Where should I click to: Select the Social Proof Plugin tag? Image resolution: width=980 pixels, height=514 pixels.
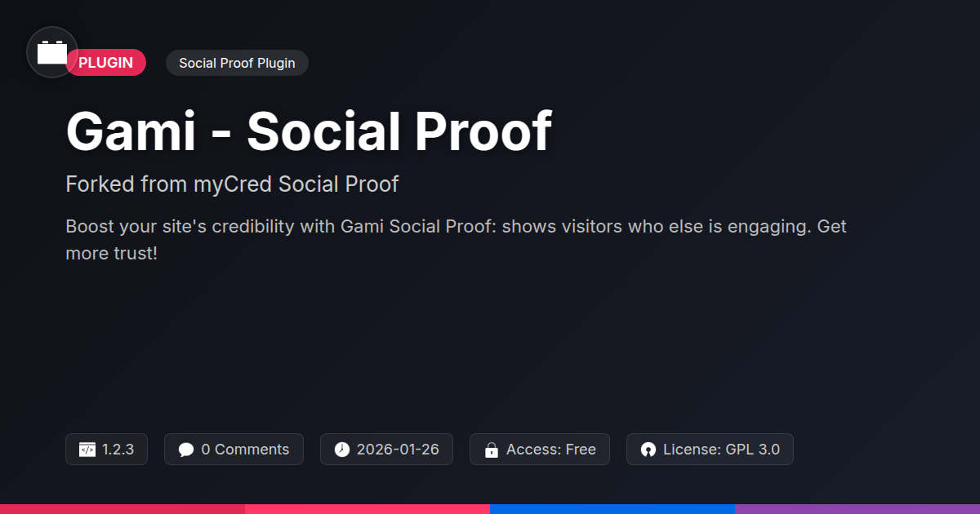click(237, 63)
